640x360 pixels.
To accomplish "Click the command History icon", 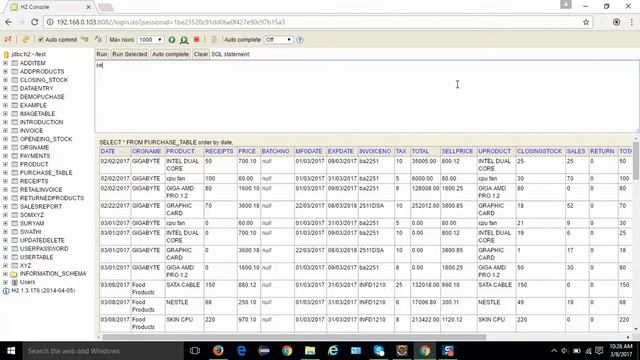I will point(213,39).
